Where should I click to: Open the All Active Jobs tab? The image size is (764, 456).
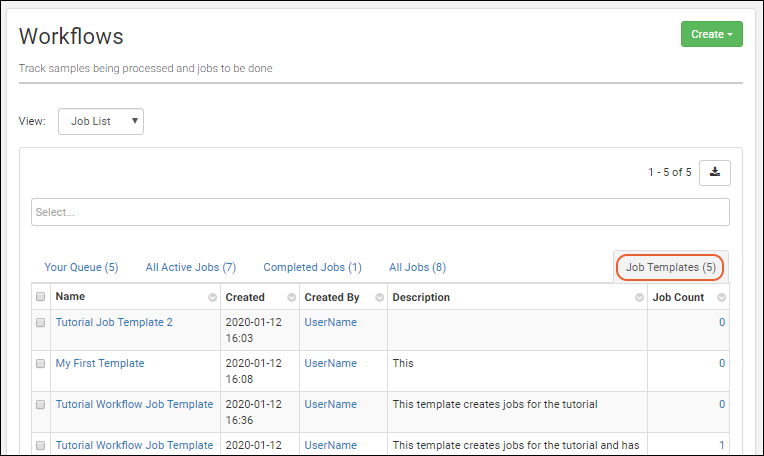(190, 267)
